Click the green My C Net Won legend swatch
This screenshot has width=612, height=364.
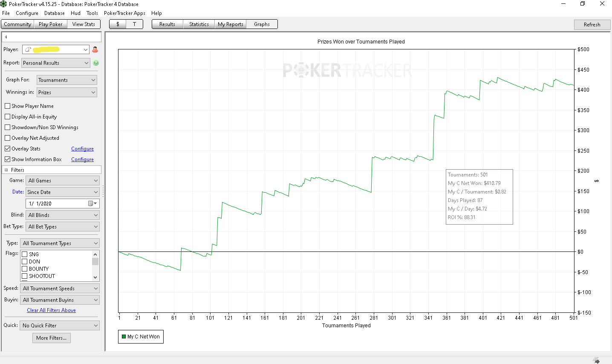click(x=124, y=337)
